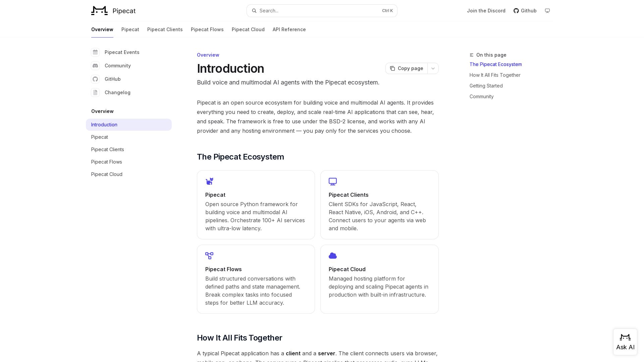644x362 pixels.
Task: Open Pipecat Events in the sidebar
Action: pos(122,52)
